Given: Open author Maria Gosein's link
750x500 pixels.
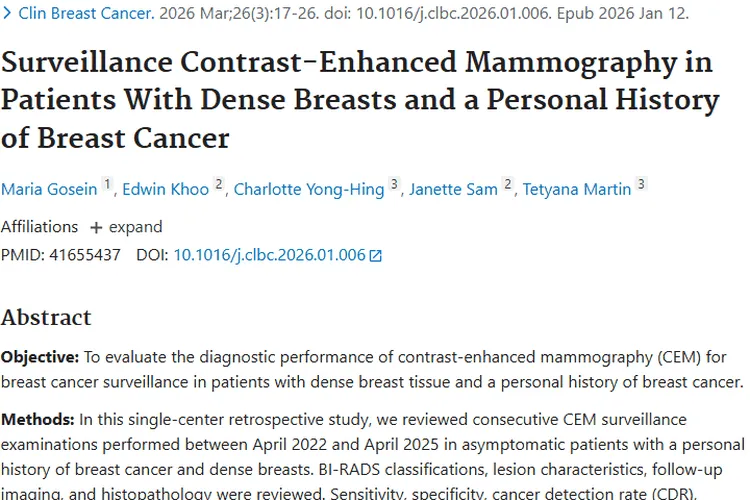Looking at the screenshot, I should [49, 189].
